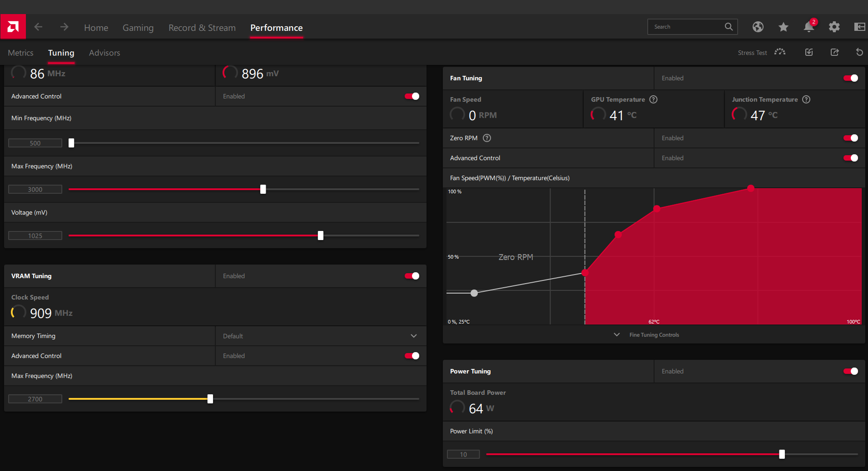Switch to the Advisors subtab
868x471 pixels.
pyautogui.click(x=104, y=53)
